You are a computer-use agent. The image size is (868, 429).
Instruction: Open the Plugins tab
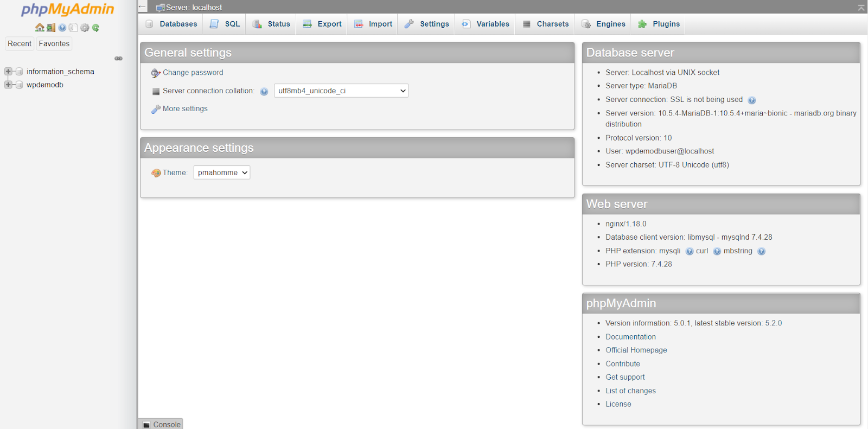tap(659, 24)
